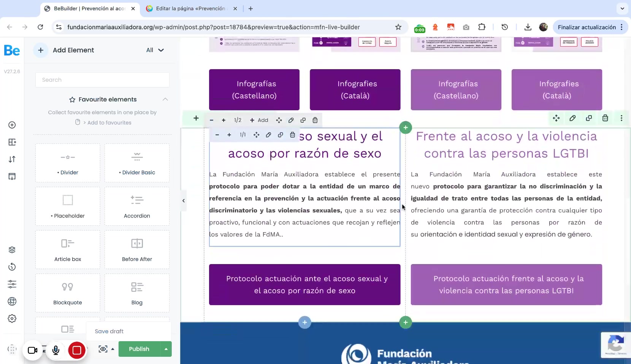
Task: Switch to the Editar la página tab
Action: 191,8
